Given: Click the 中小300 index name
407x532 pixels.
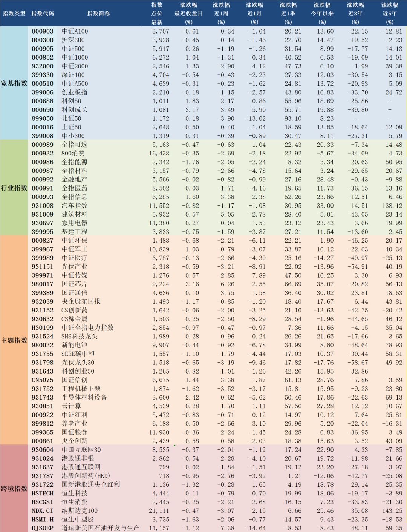Looking at the screenshot, I should [73, 136].
